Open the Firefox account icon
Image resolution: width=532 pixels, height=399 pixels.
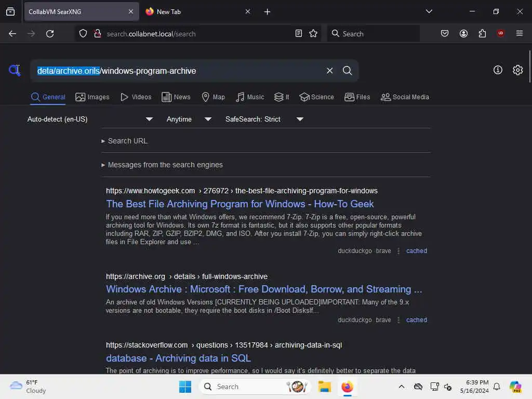463,33
